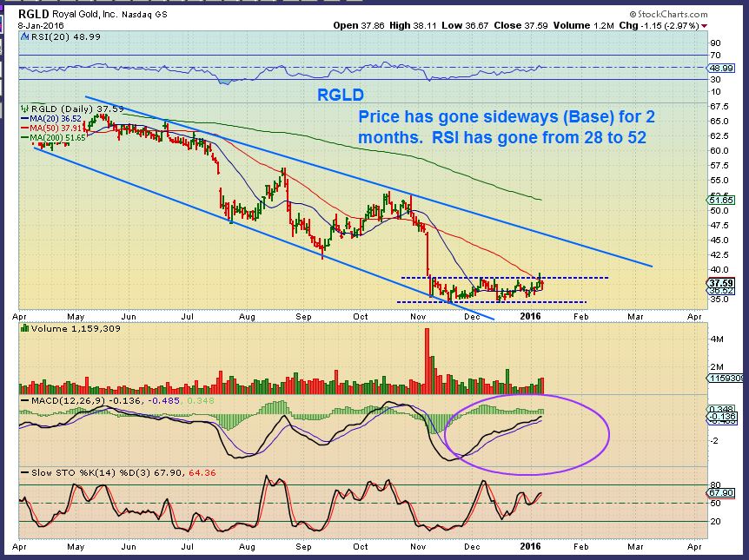Click the 37.59 price tag on right axis
This screenshot has width=749, height=560.
tap(720, 283)
